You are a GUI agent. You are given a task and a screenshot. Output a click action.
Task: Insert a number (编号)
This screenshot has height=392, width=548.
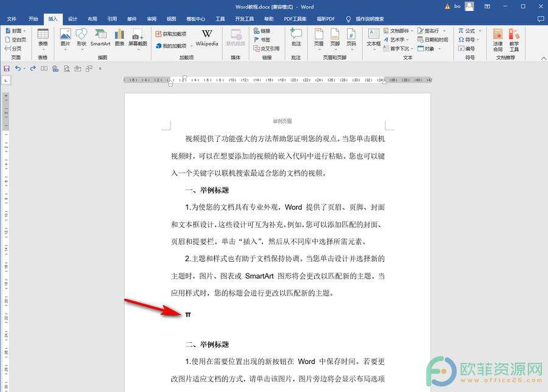tap(466, 48)
